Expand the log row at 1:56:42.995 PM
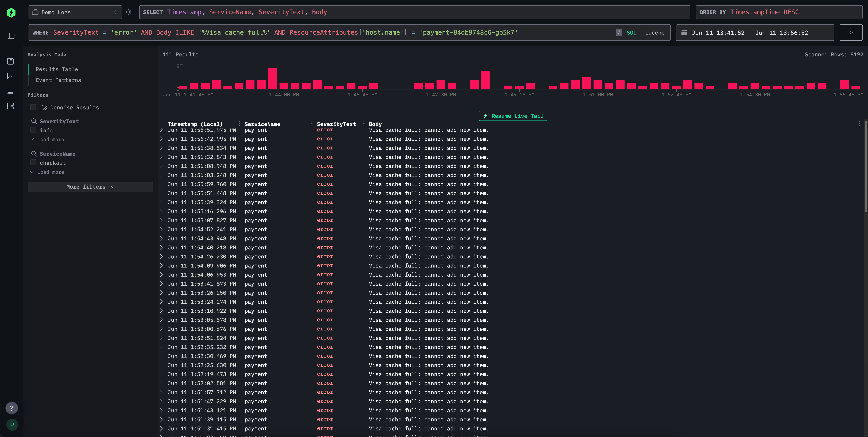 pyautogui.click(x=161, y=139)
